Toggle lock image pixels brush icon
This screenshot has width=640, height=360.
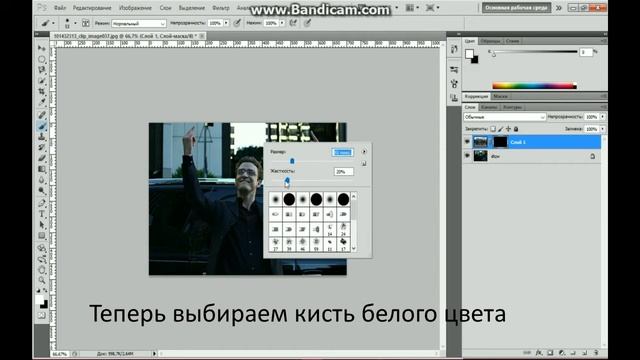click(x=501, y=129)
